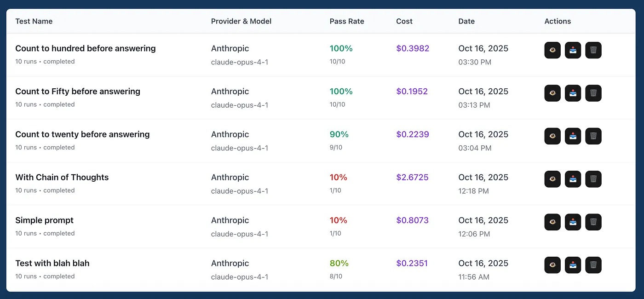Export With Chain of Thoughts results
The height and width of the screenshot is (299, 644).
point(573,179)
